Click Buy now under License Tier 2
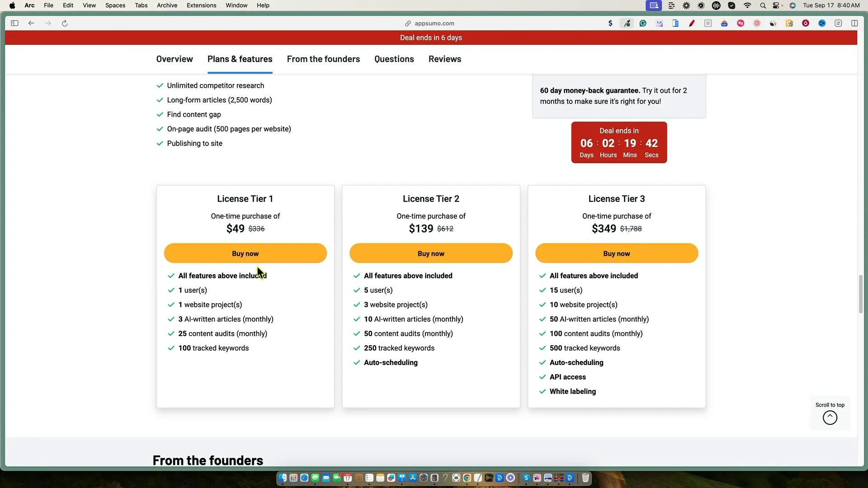 tap(431, 253)
